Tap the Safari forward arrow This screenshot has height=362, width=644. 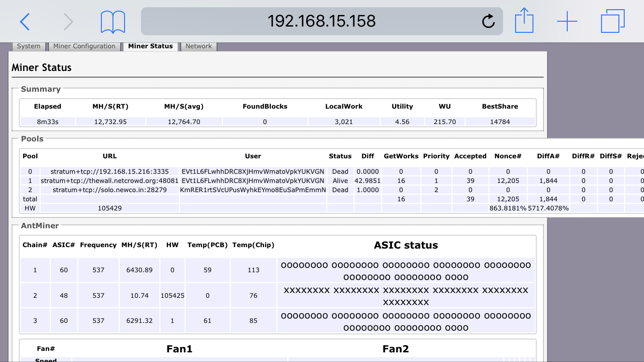[x=69, y=22]
